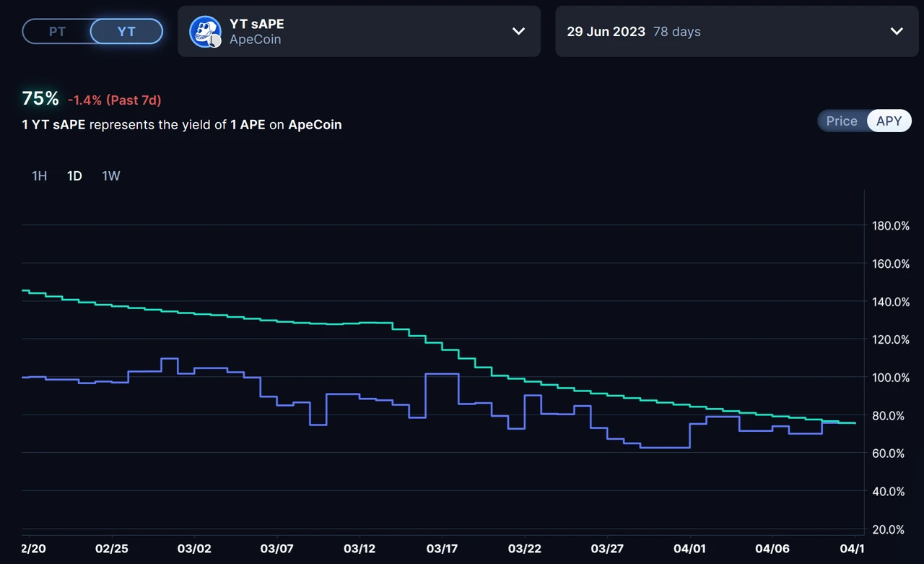Select the YT token option
924x564 pixels.
(126, 32)
